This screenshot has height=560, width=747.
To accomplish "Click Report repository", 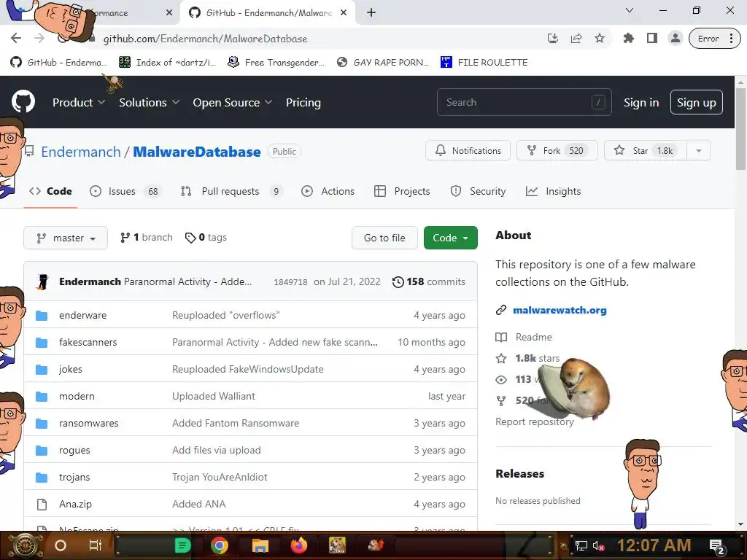I will coord(535,422).
